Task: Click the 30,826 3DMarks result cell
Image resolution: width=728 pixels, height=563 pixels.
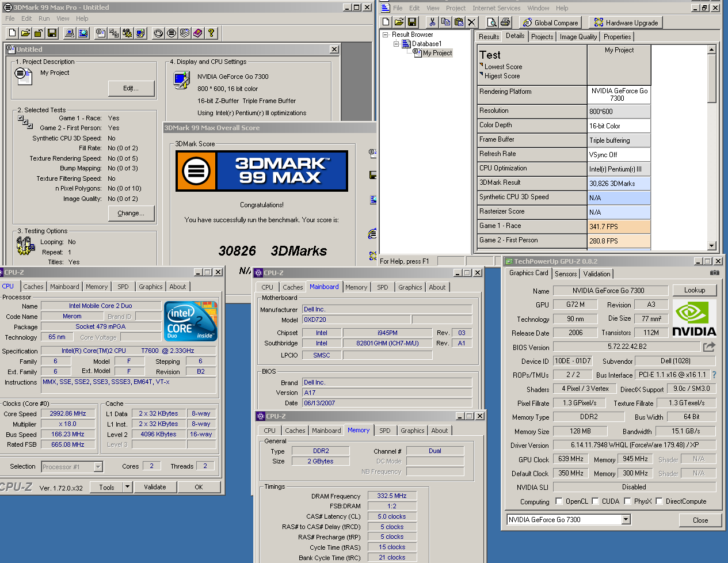Action: [x=619, y=184]
